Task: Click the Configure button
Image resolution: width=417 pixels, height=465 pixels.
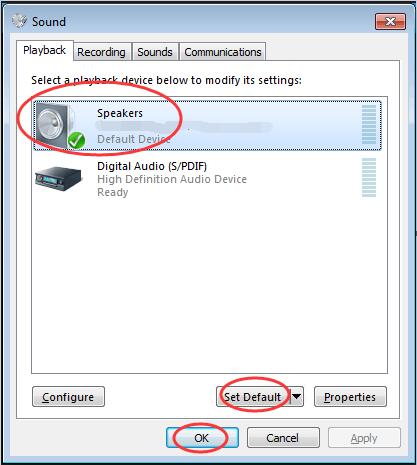Action: click(x=68, y=397)
